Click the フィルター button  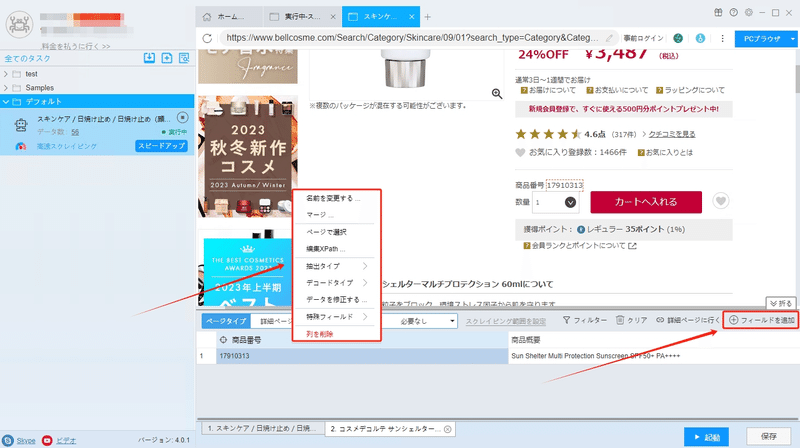[x=585, y=320]
